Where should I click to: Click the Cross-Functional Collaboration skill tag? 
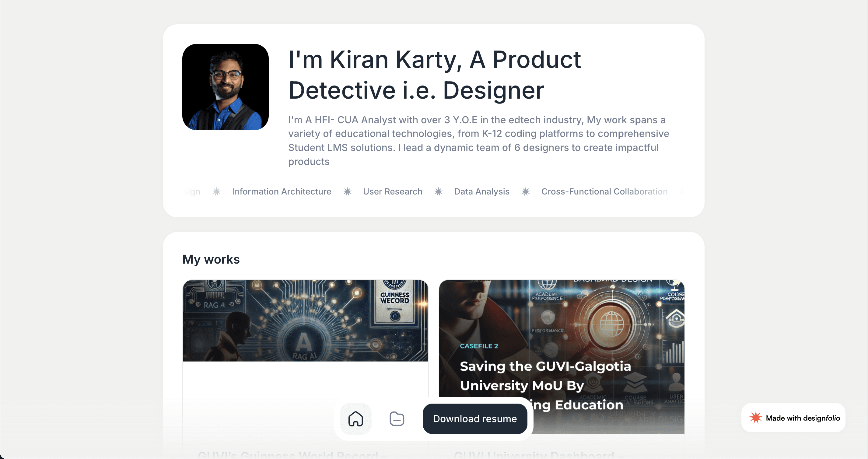[604, 191]
